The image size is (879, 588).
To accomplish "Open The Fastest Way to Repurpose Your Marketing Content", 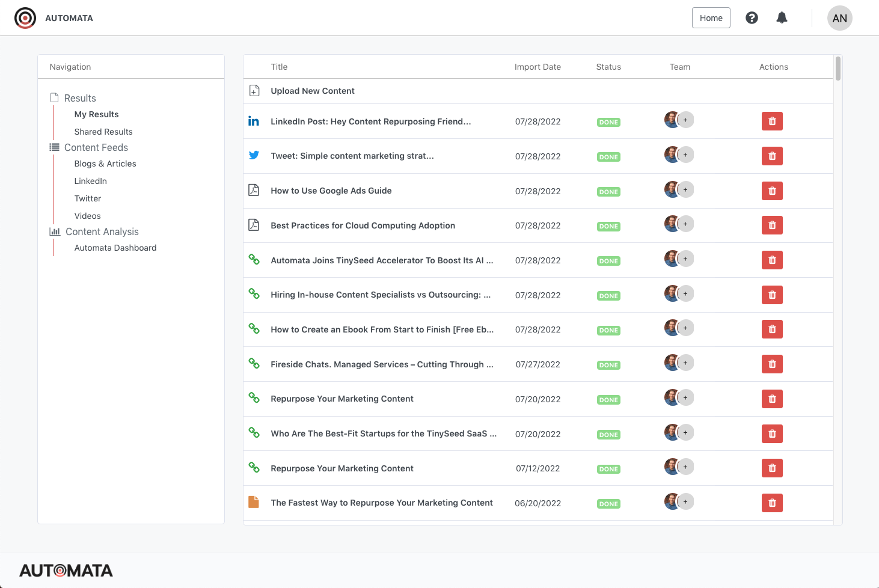I will [x=382, y=503].
